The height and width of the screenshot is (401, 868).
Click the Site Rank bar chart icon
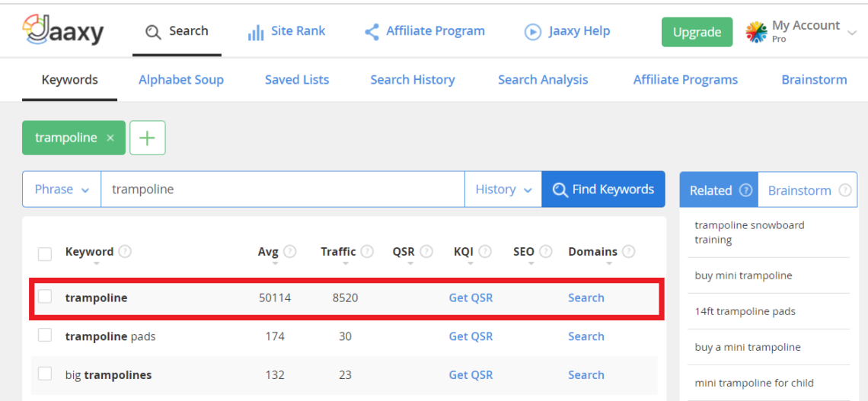tap(256, 33)
